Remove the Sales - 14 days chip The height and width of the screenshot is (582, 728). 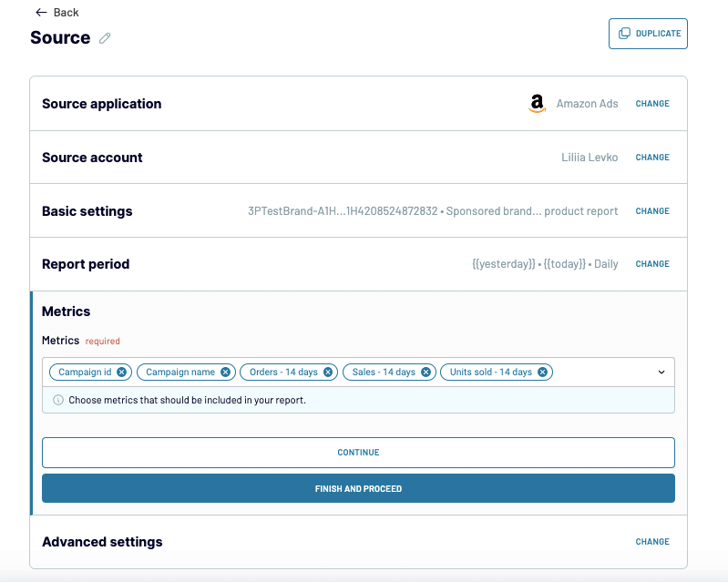point(426,373)
